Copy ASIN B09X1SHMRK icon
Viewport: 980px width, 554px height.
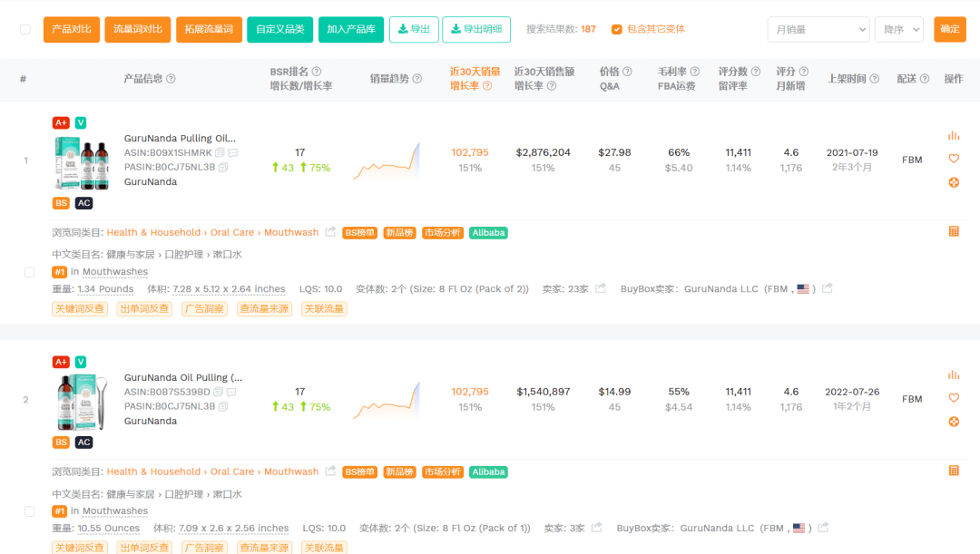pyautogui.click(x=220, y=153)
